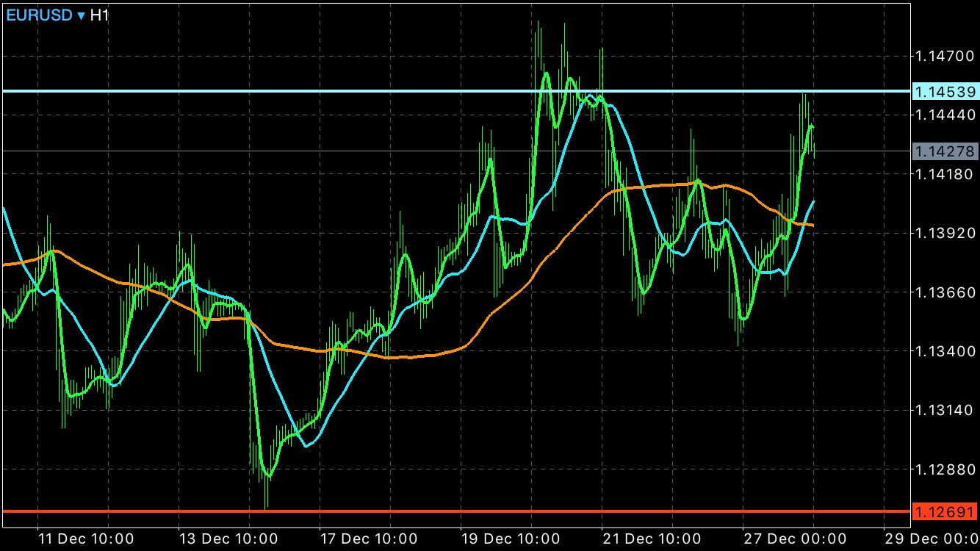The height and width of the screenshot is (551, 980).
Task: Click the 1.13400 price axis label
Action: 944,351
